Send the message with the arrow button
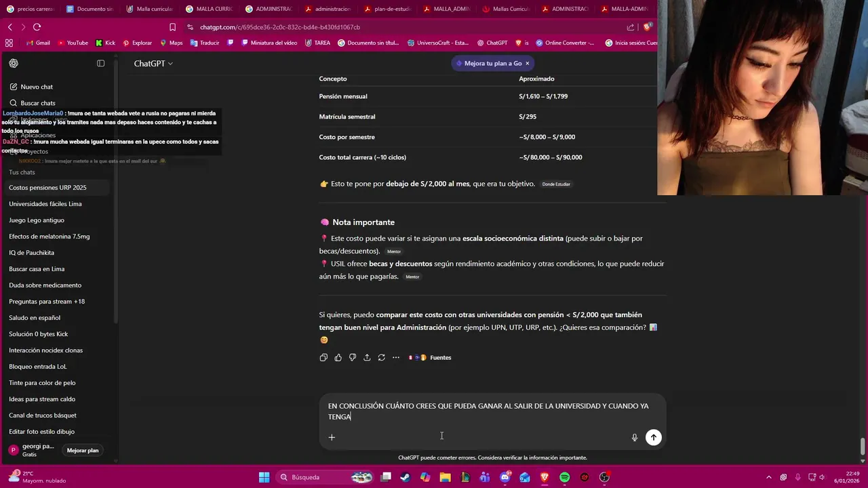 tap(653, 437)
